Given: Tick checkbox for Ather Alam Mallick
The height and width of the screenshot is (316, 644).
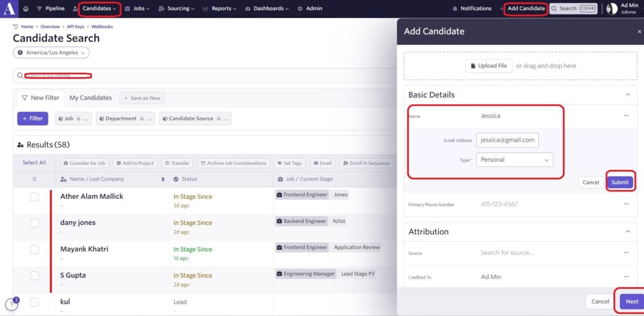Looking at the screenshot, I should point(35,197).
